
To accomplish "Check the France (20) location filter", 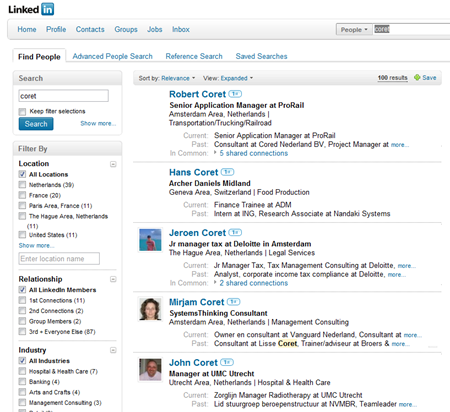I will (22, 195).
